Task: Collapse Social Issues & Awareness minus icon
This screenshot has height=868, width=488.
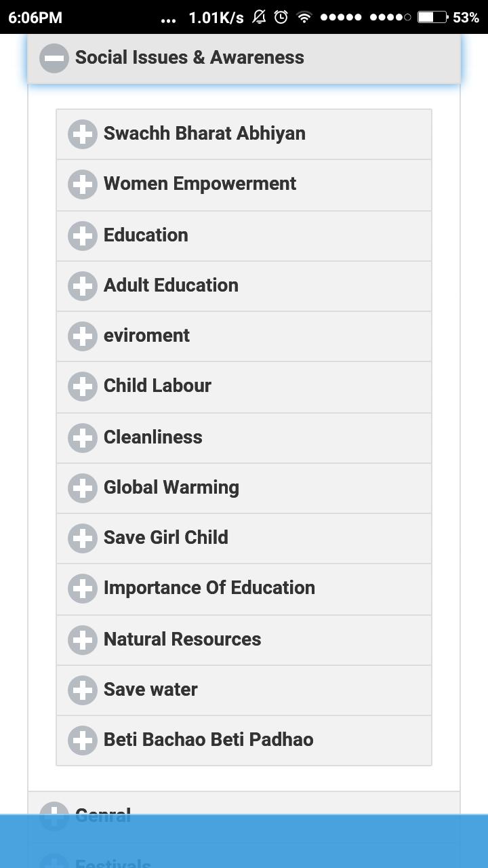Action: pos(54,58)
